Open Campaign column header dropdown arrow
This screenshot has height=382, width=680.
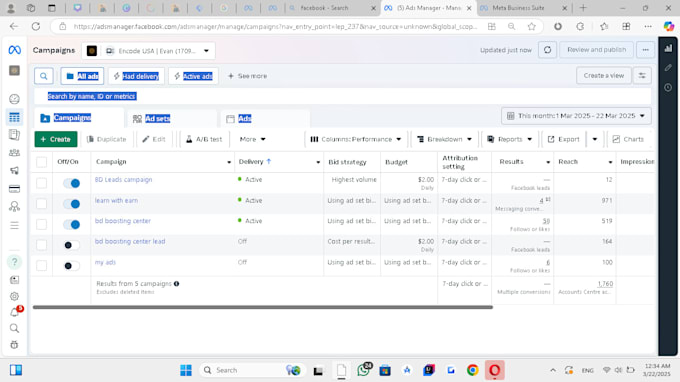[x=229, y=162]
